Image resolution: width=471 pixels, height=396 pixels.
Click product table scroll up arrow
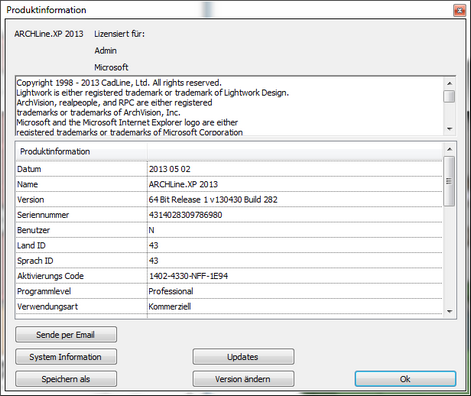449,149
